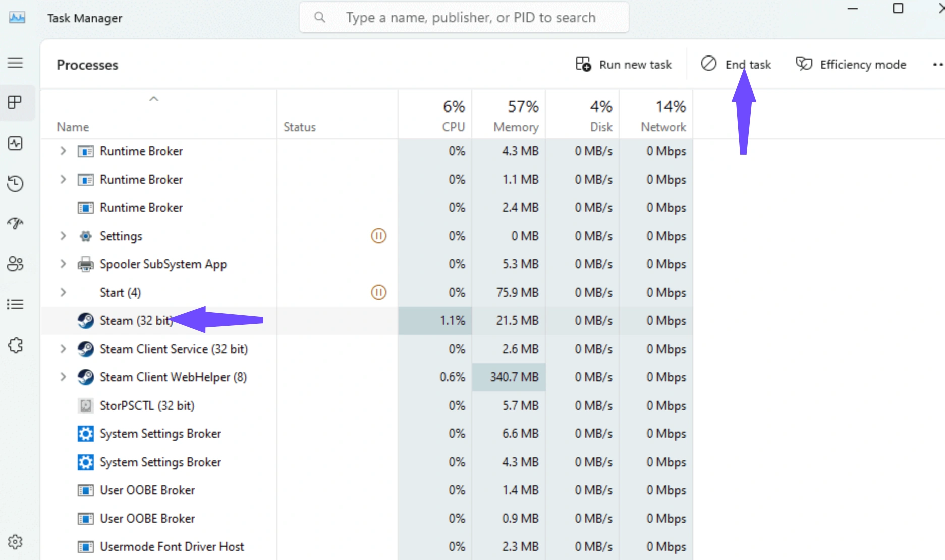Open the Startup apps sidebar icon
The image size is (945, 560).
point(15,223)
